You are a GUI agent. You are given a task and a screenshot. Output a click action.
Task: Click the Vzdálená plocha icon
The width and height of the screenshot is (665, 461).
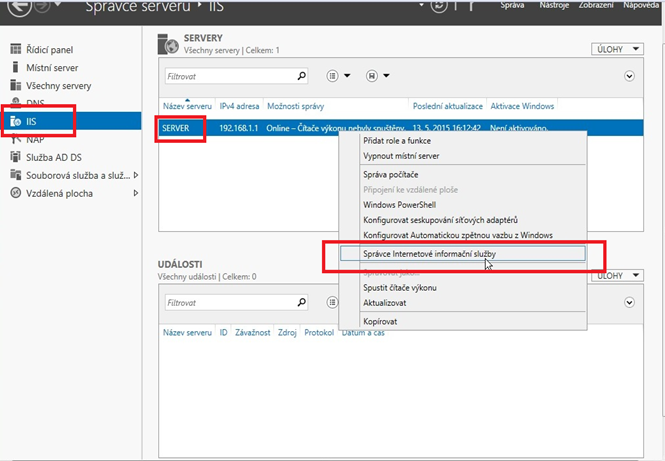coord(16,193)
